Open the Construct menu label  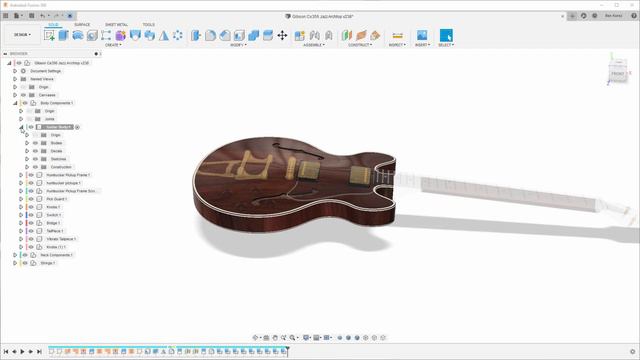[360, 45]
